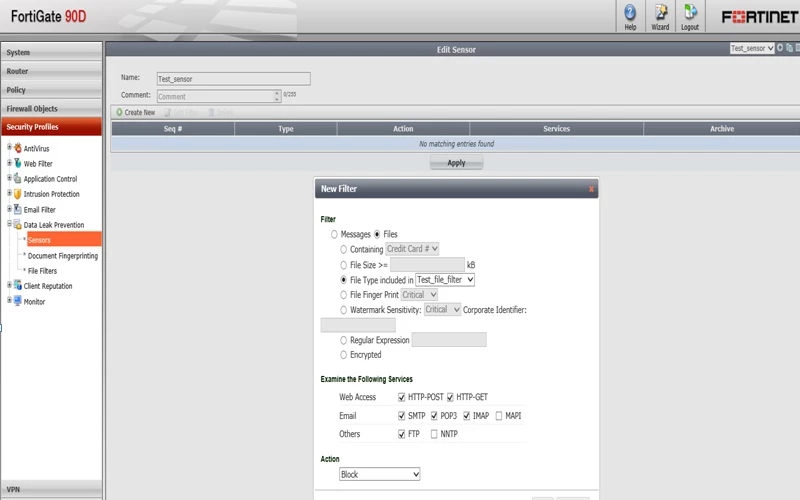800x500 pixels.
Task: Open the Test_file_filter dropdown
Action: (x=445, y=280)
